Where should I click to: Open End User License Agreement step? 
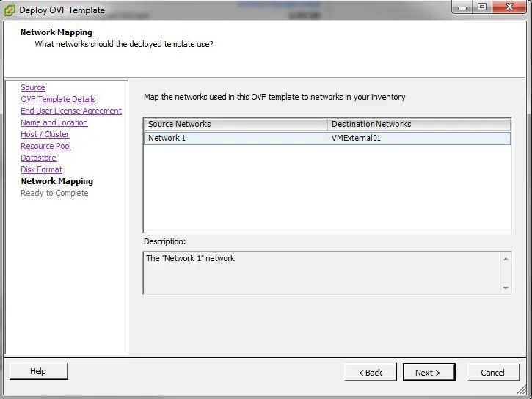pyautogui.click(x=71, y=111)
